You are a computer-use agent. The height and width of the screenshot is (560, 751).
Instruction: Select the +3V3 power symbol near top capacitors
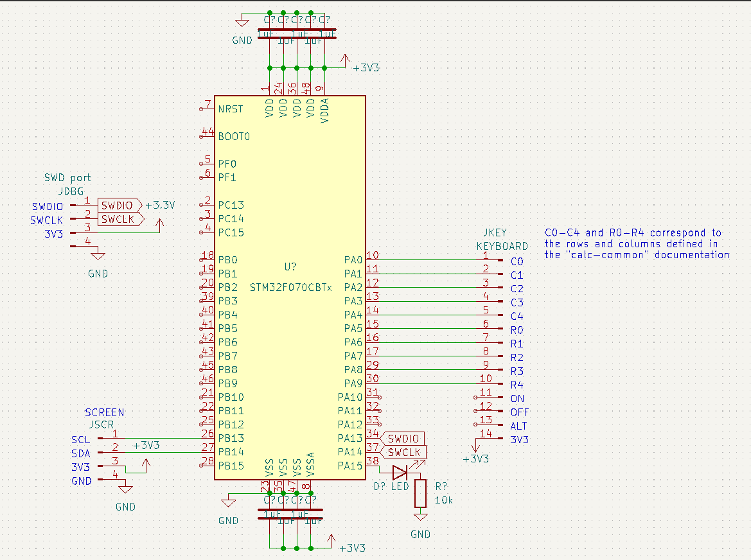tap(346, 59)
